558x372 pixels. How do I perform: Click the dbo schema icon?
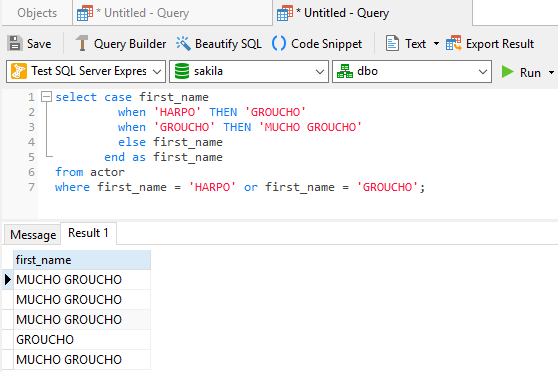[345, 71]
